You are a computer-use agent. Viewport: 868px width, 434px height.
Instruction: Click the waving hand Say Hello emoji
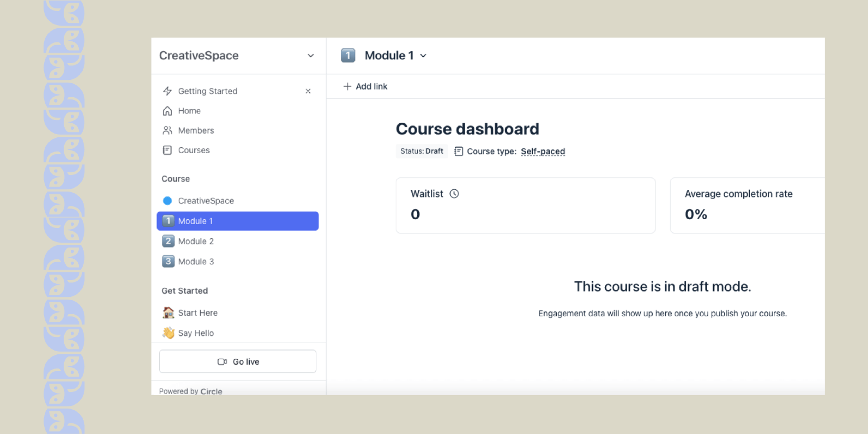click(168, 333)
